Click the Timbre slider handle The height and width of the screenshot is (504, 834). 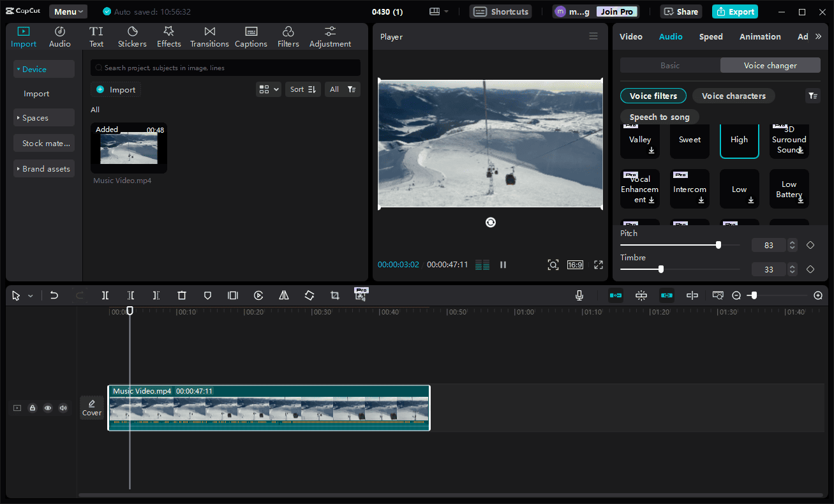(661, 269)
